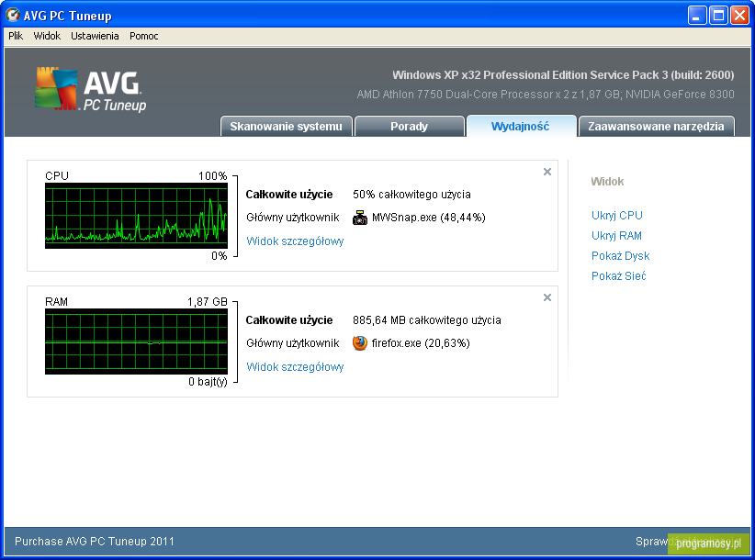Viewport: 755px width, 560px height.
Task: Click the RAM usage graph
Action: tap(136, 342)
